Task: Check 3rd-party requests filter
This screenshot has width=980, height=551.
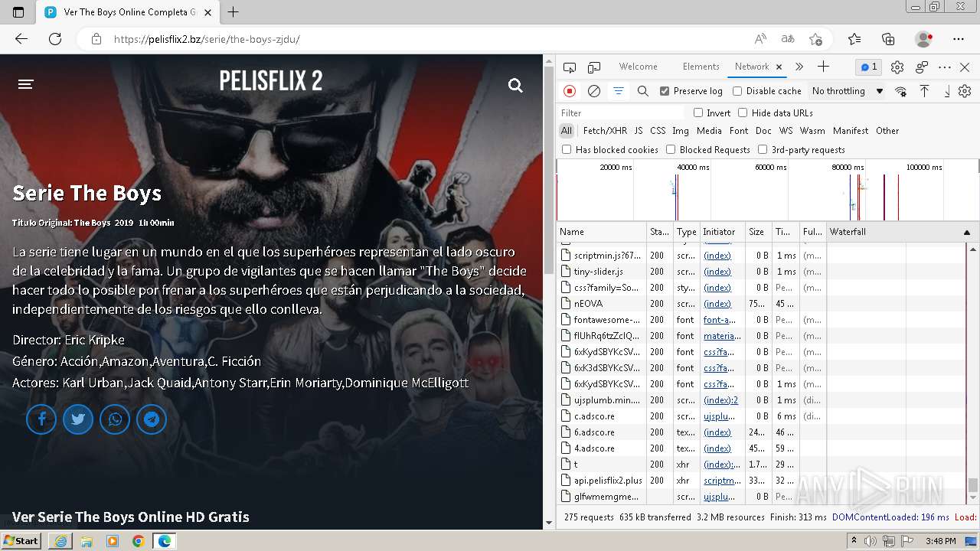Action: (x=763, y=150)
